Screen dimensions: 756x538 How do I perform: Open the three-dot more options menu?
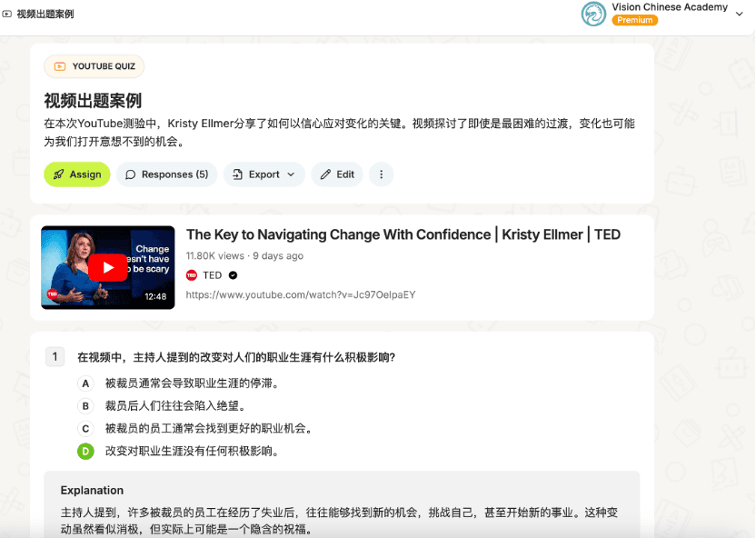[x=382, y=174]
